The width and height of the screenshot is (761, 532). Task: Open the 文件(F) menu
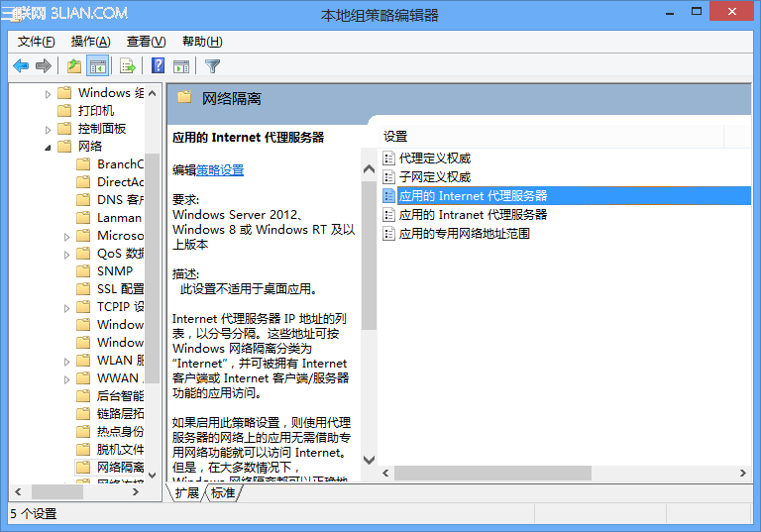coord(36,42)
